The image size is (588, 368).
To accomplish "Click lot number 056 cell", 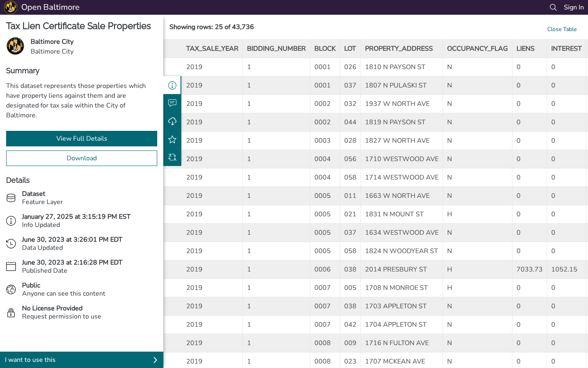I will coord(350,159).
